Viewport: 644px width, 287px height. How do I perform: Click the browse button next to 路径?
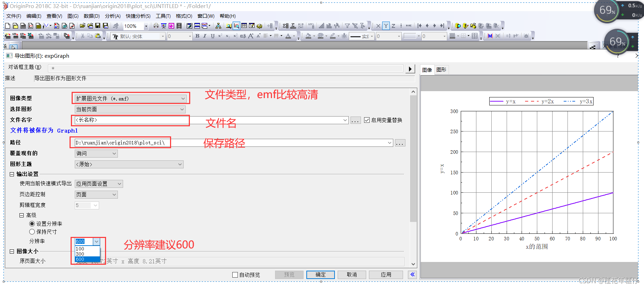[x=400, y=143]
